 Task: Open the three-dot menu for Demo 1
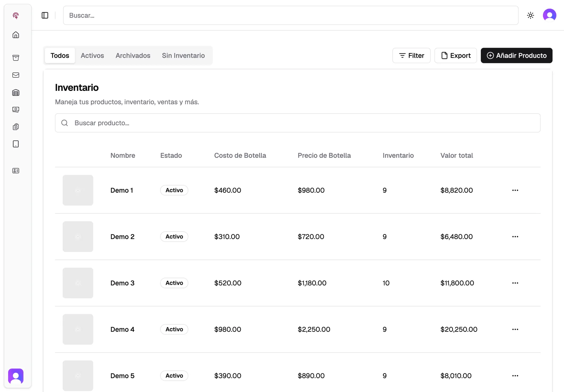click(x=515, y=190)
